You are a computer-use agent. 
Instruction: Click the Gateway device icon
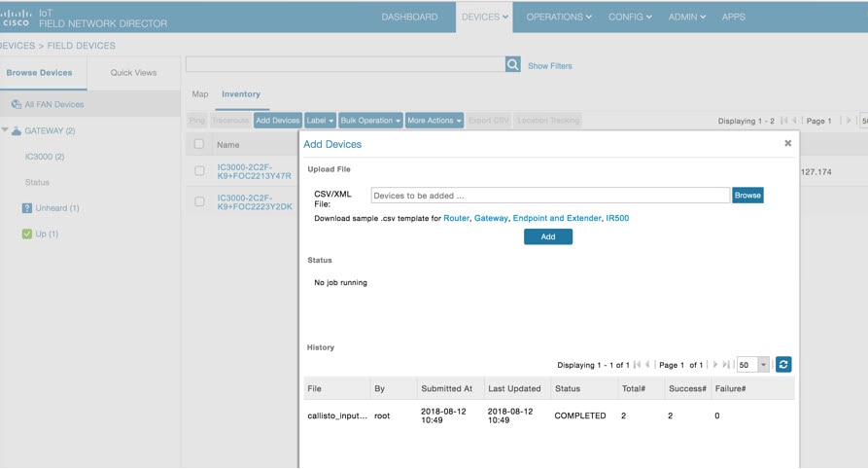pos(17,130)
